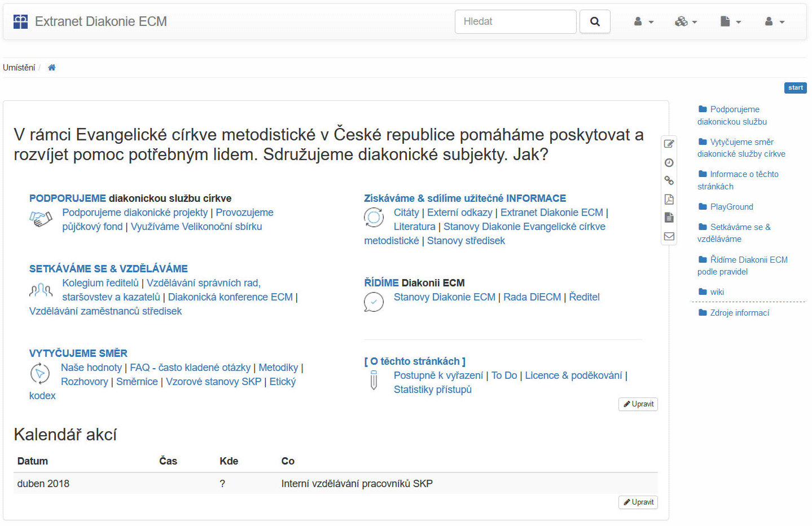812x526 pixels.
Task: Expand the page document dropdown in navbar
Action: pyautogui.click(x=730, y=22)
